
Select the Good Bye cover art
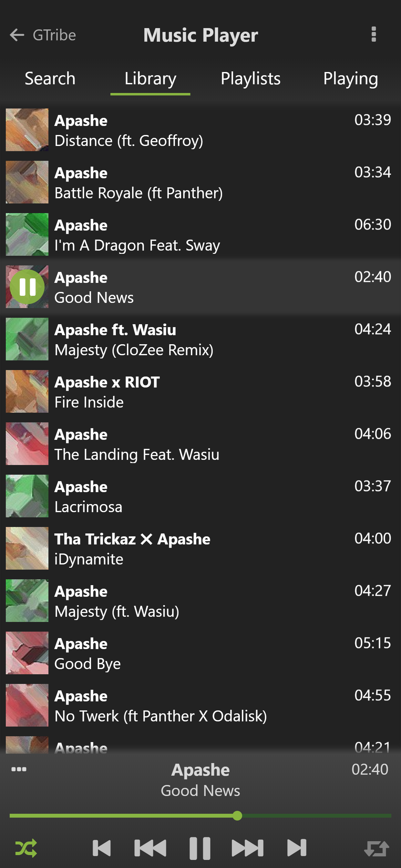coord(27,653)
